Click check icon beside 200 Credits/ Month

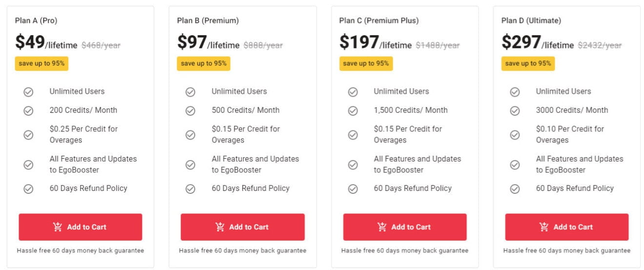coord(28,111)
